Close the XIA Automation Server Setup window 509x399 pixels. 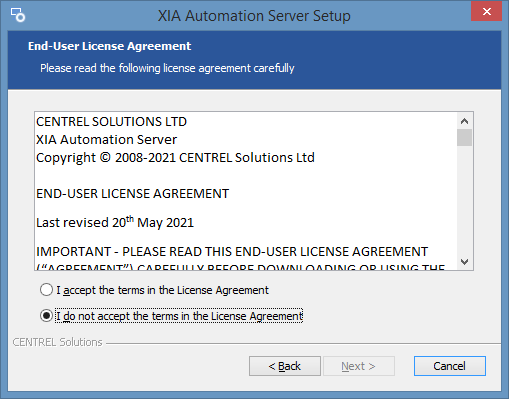coord(486,12)
